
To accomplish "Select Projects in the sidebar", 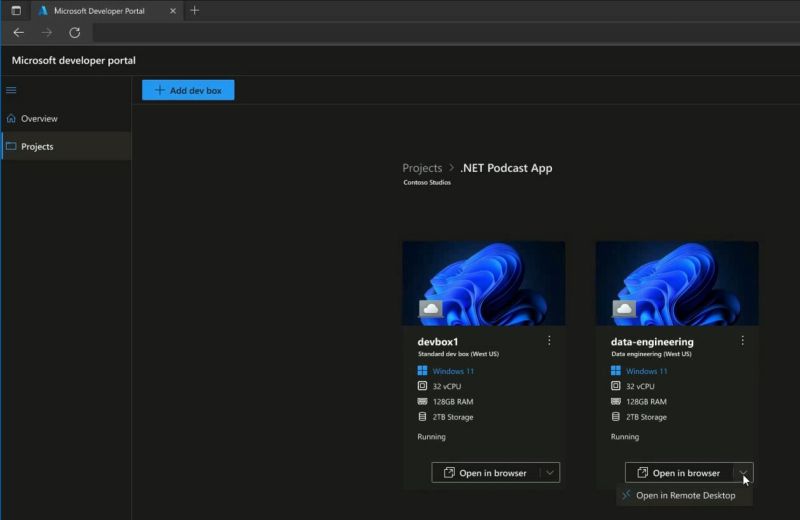I will (66, 146).
